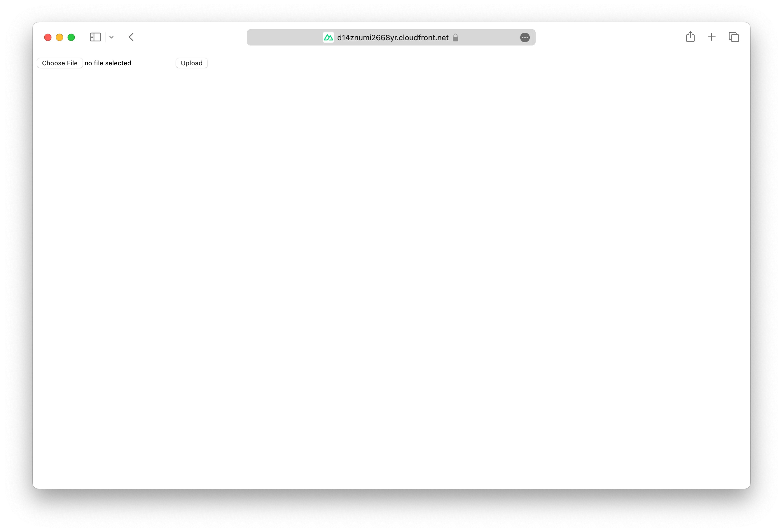Click the Choose File button

point(59,63)
